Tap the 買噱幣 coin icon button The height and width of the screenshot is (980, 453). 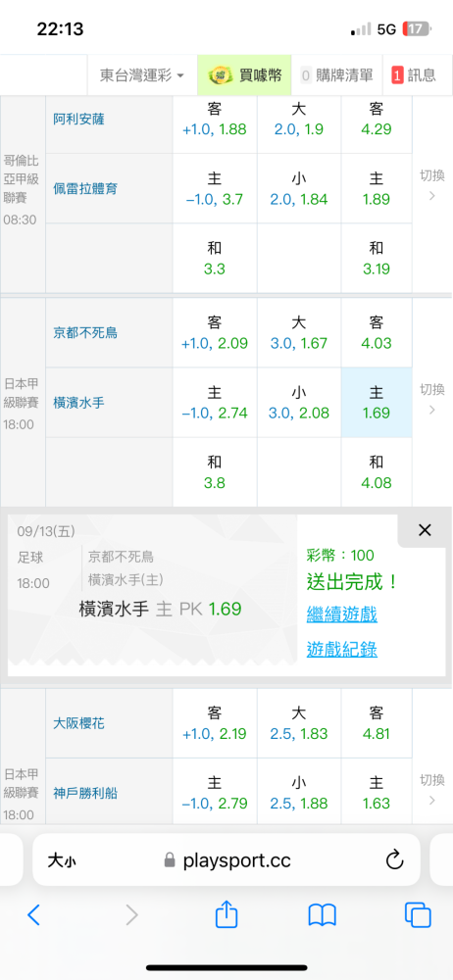[245, 75]
